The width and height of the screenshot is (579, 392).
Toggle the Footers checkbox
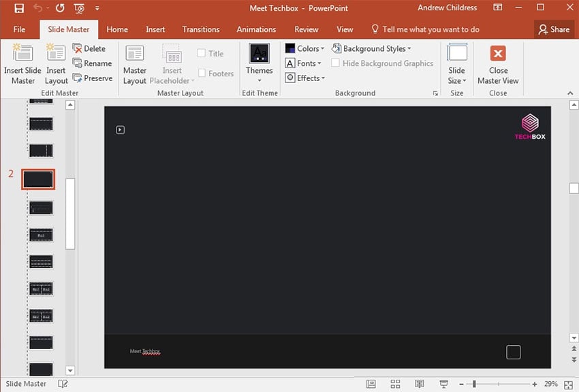(x=202, y=73)
